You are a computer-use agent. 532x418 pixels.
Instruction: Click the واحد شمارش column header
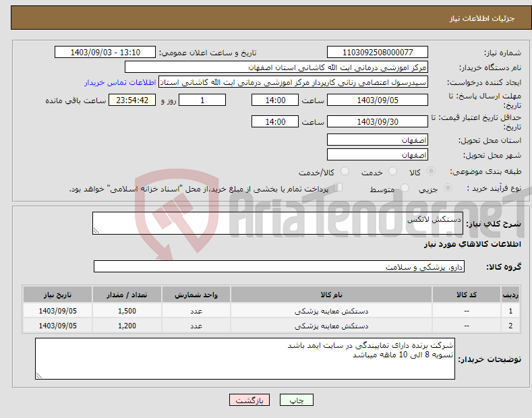196,295
